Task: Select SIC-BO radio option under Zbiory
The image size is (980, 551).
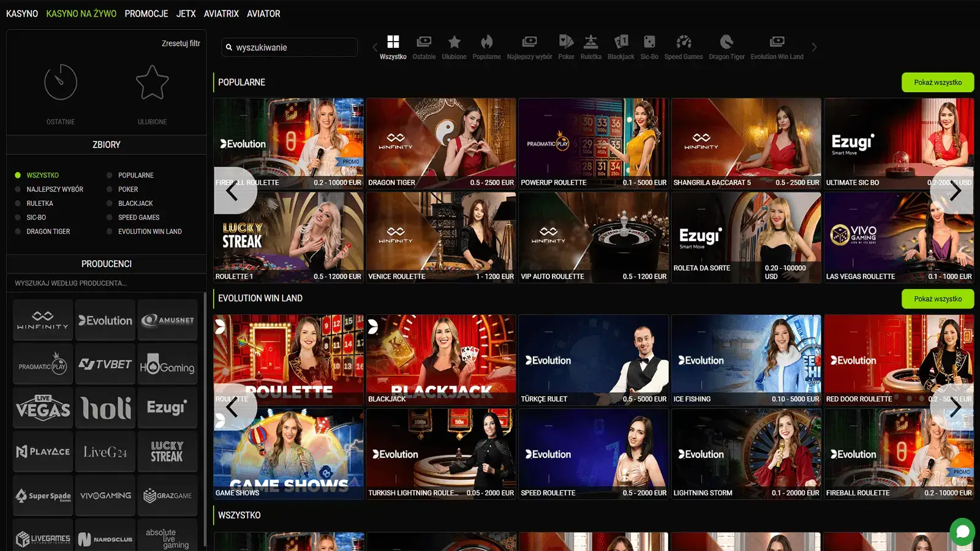Action: coord(18,217)
